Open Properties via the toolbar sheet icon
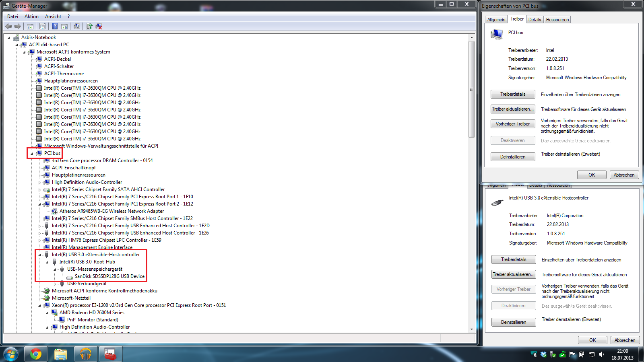Screen dimensions: 644x362 click(x=42, y=27)
